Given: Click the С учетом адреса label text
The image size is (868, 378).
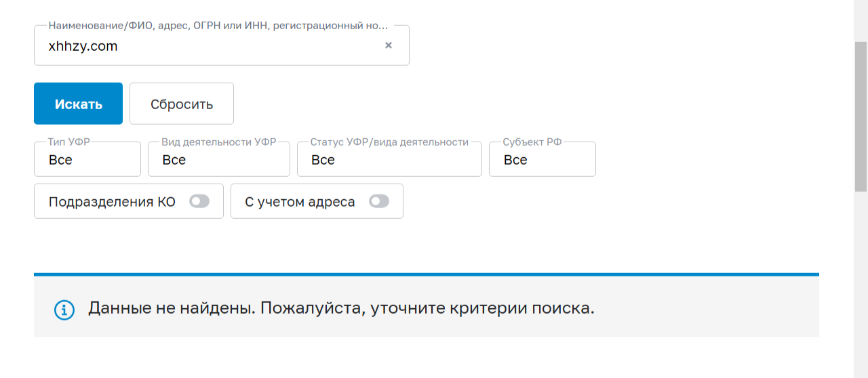Looking at the screenshot, I should point(300,202).
